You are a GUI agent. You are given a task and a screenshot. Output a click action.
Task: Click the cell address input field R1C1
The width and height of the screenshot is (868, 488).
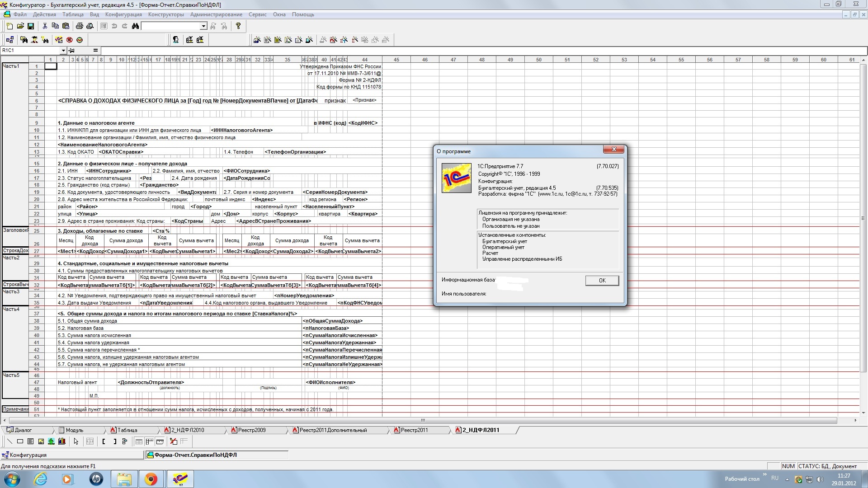point(30,51)
